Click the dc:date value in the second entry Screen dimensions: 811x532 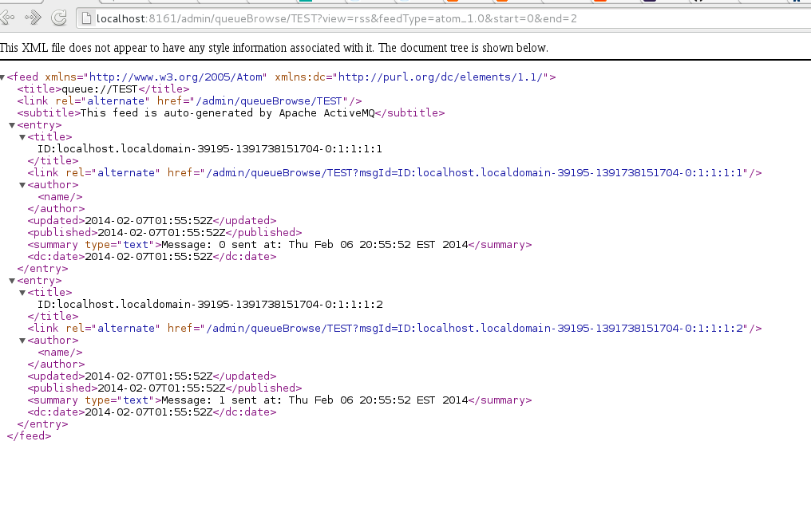click(x=148, y=412)
